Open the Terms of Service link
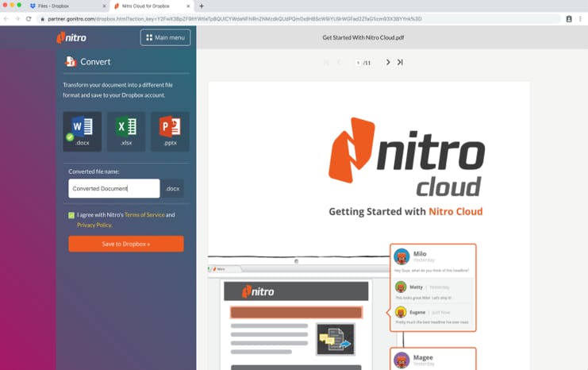The height and width of the screenshot is (370, 588). point(144,215)
